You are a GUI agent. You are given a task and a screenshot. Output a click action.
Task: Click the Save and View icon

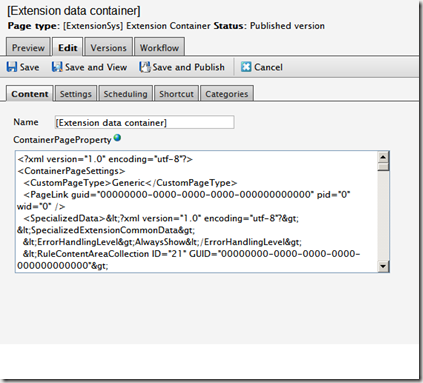click(x=57, y=67)
